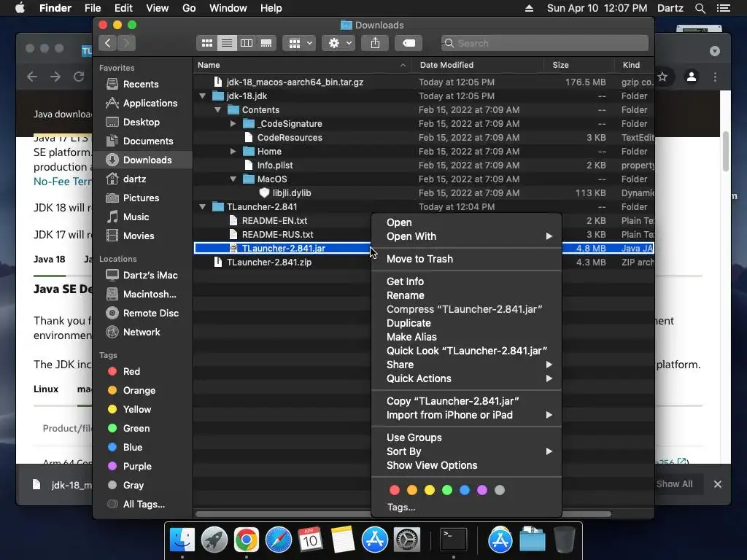Click the Edit Tags toolbar button
The image size is (747, 560).
(x=409, y=43)
